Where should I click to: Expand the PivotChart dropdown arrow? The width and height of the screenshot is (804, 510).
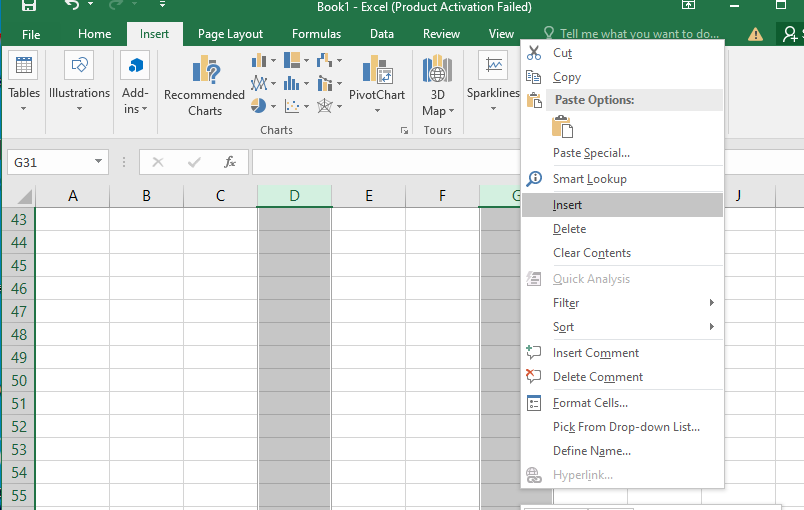(x=377, y=111)
